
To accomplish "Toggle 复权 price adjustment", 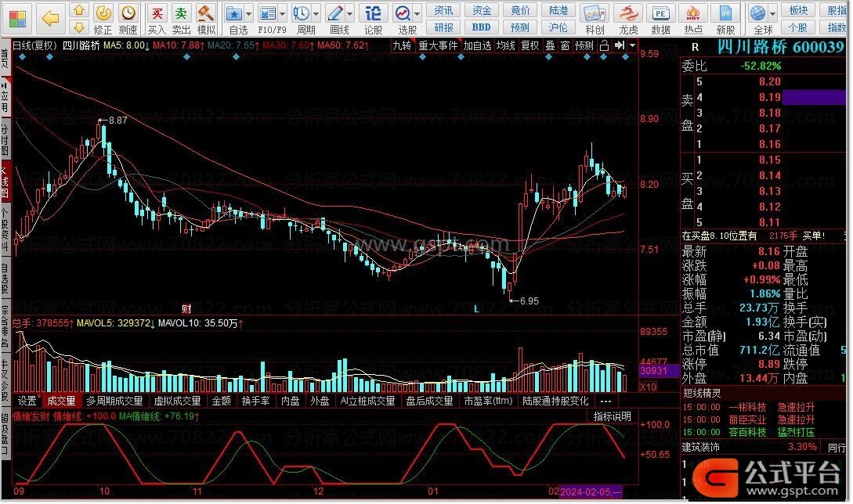I will (530, 46).
